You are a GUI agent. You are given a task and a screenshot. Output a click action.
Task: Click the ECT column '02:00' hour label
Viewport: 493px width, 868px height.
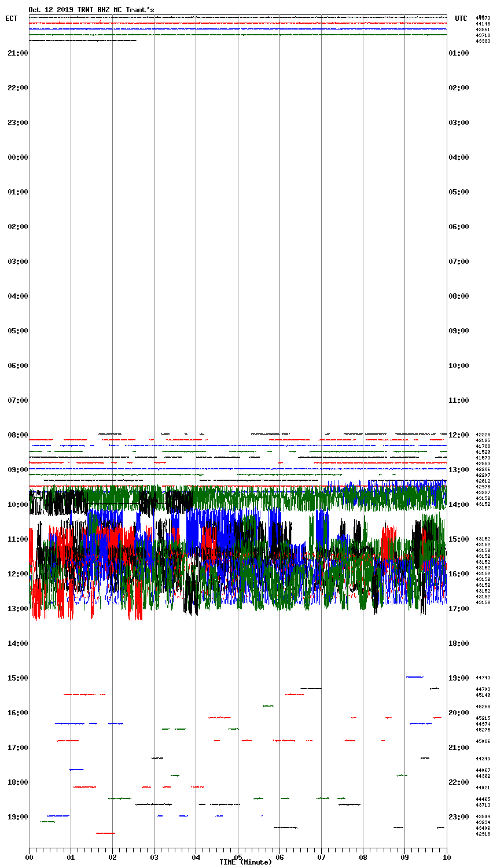[18, 227]
